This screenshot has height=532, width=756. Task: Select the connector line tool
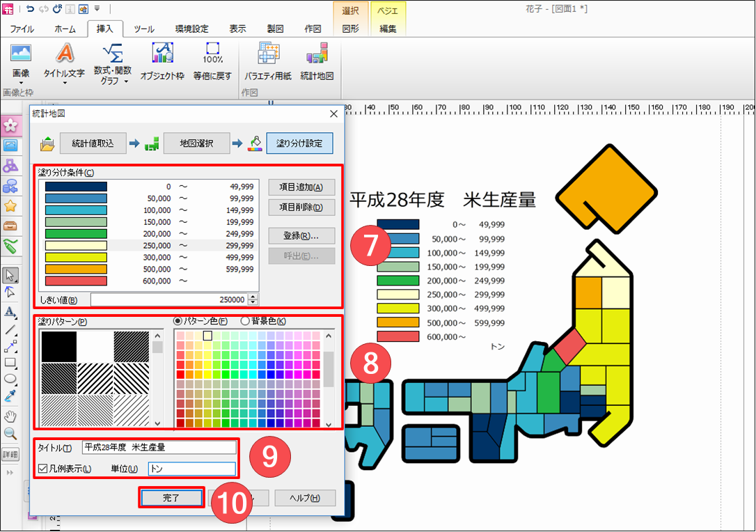[10, 346]
